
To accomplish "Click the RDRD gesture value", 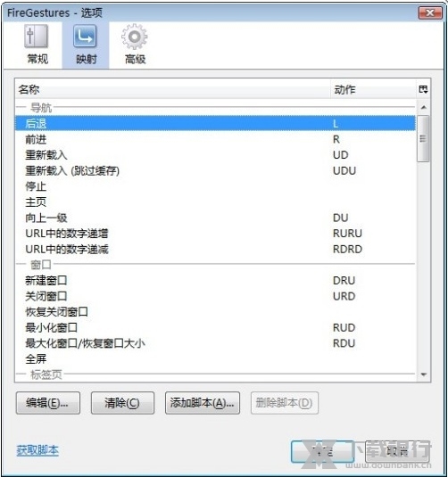I will (347, 249).
